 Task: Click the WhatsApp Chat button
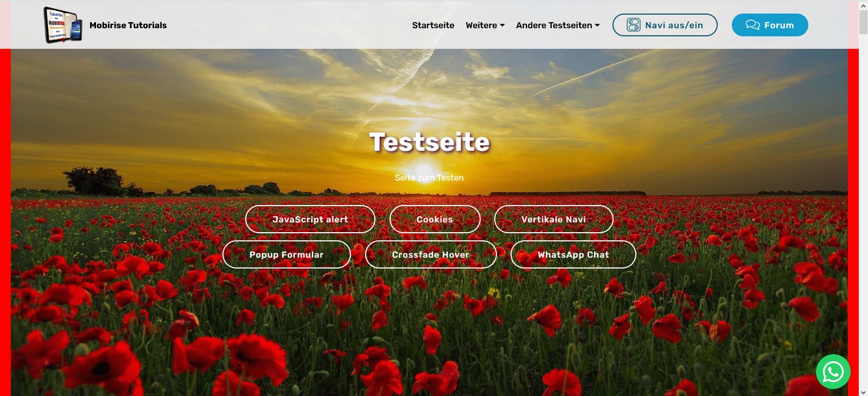tap(573, 254)
